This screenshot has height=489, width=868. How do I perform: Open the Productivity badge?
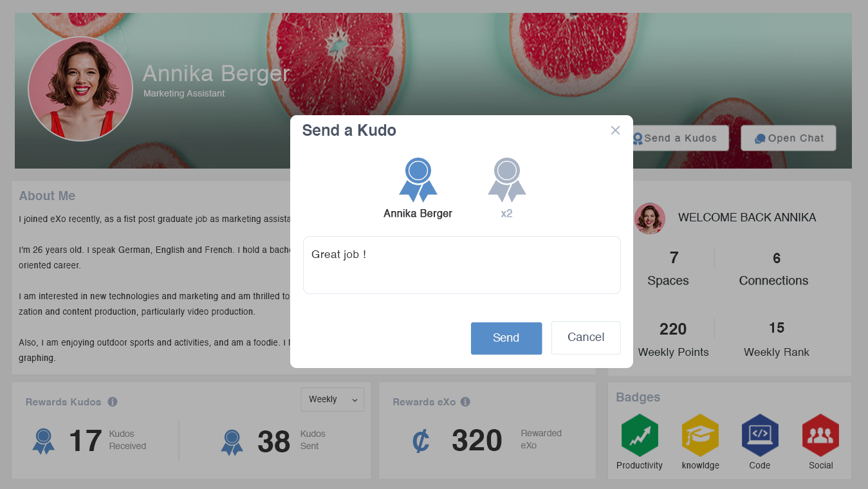(x=640, y=435)
